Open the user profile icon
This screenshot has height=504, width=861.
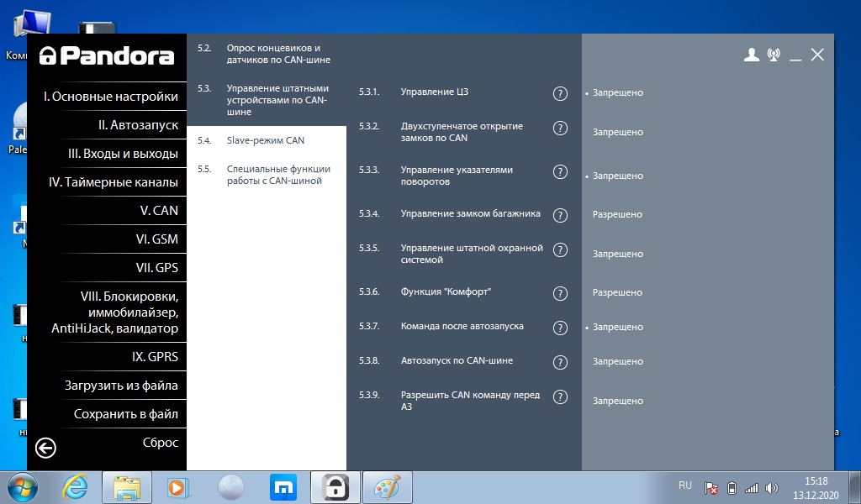click(x=752, y=55)
